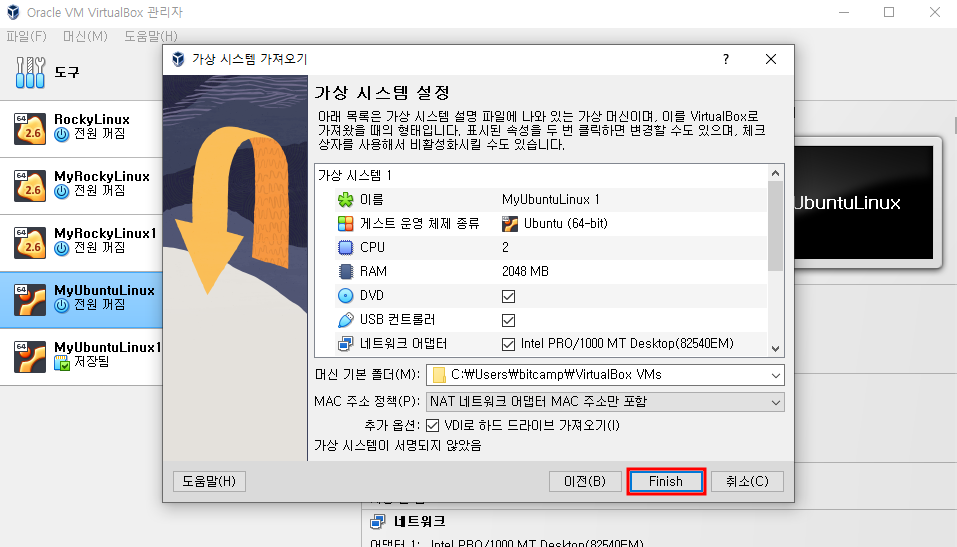The width and height of the screenshot is (957, 547).
Task: Click the network adapter icon in list
Action: [x=345, y=344]
